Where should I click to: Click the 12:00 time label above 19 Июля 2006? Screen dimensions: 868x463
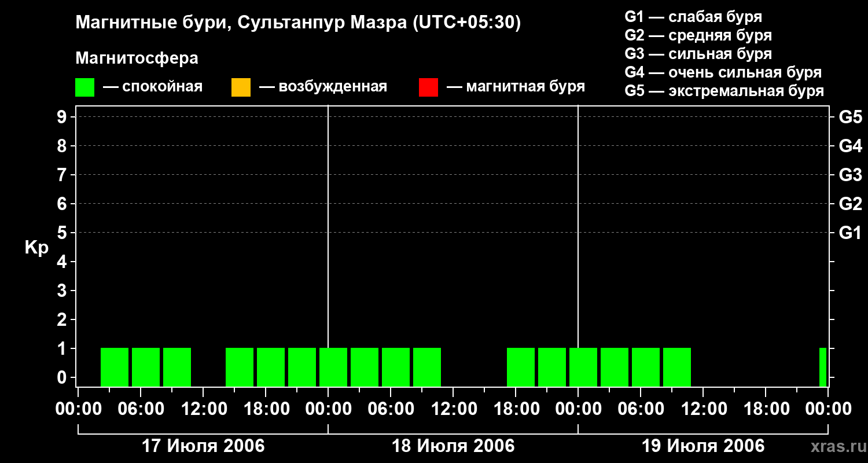click(x=703, y=409)
